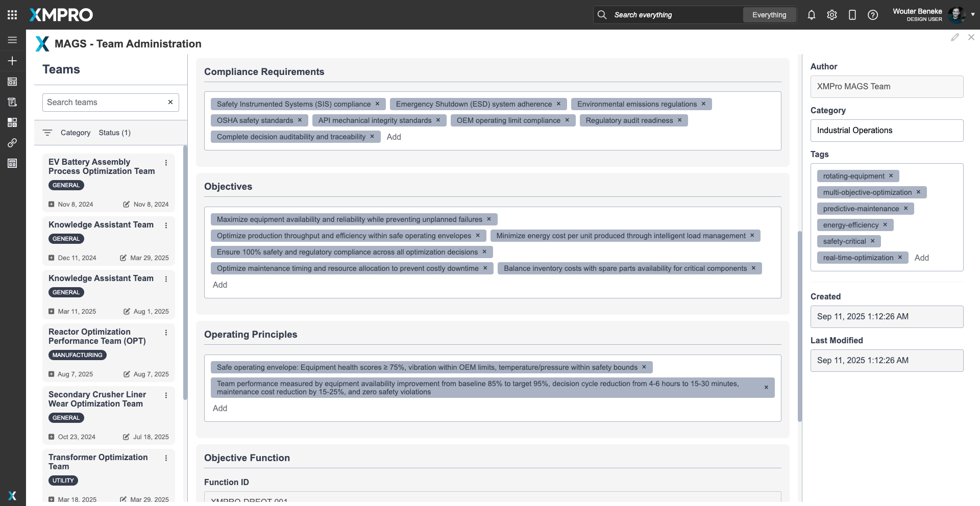
Task: Remove the 'safety-critical' tag
Action: tap(872, 241)
